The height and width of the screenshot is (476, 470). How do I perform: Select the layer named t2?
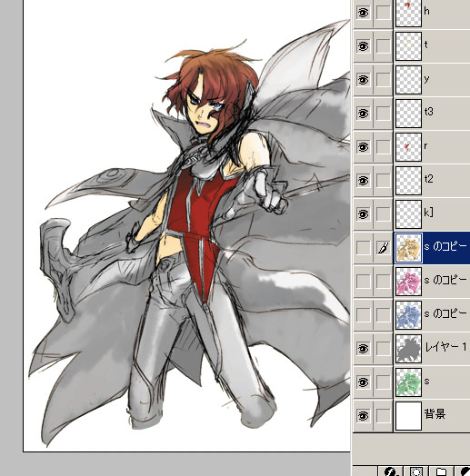pyautogui.click(x=429, y=179)
